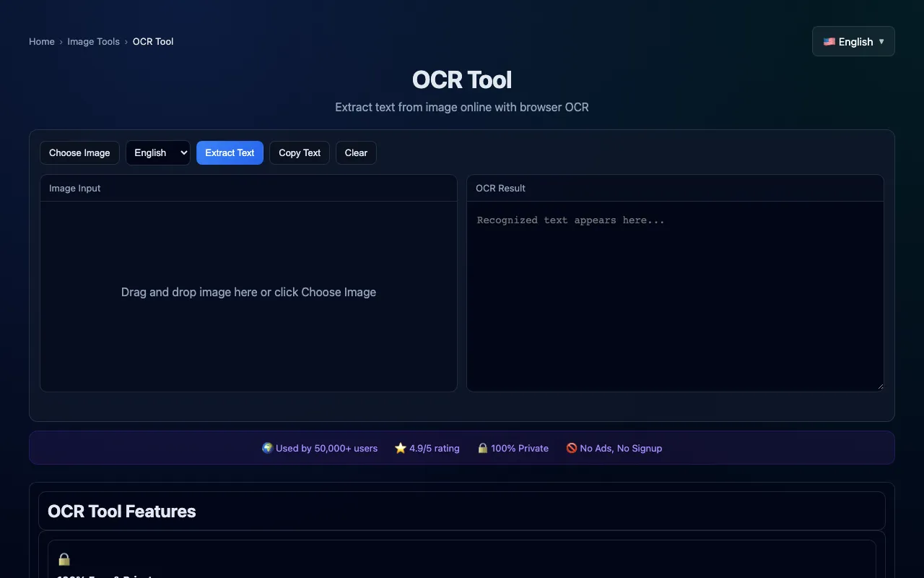Click the OCR Tool breadcrumb item
The width and height of the screenshot is (924, 578).
153,41
